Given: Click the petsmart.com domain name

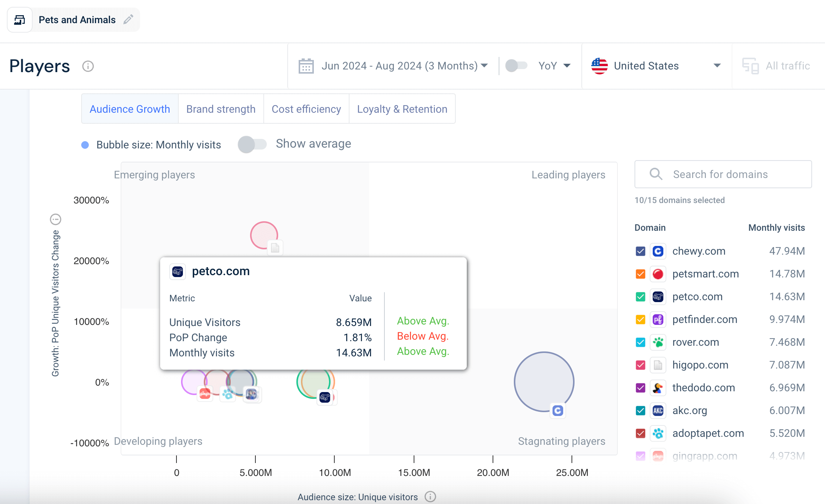Looking at the screenshot, I should pos(705,274).
